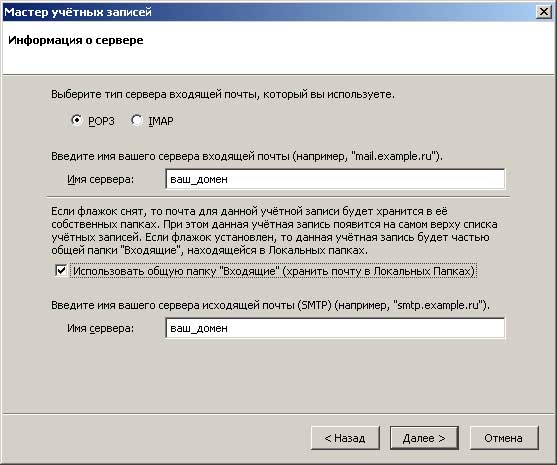Click the "Использовать общую папку" checkbox label
The height and width of the screenshot is (465, 557).
pos(274,271)
